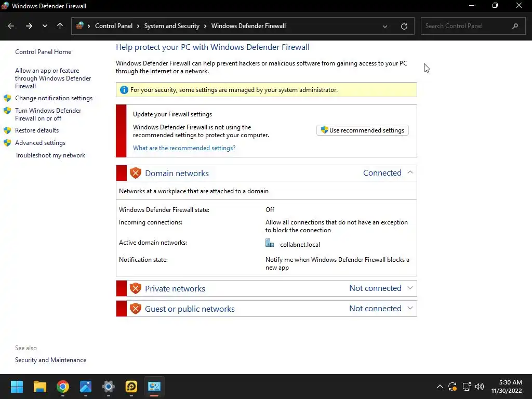The height and width of the screenshot is (399, 532).
Task: Open Allow an app or feature link
Action: 53,78
